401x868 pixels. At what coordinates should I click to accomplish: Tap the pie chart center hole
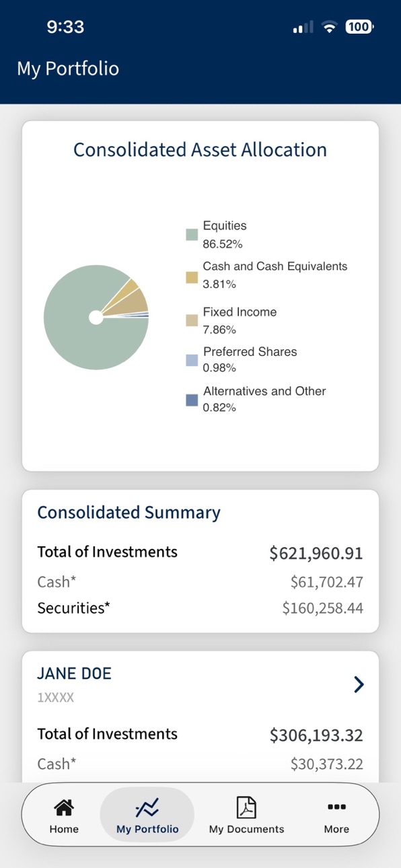coord(96,317)
